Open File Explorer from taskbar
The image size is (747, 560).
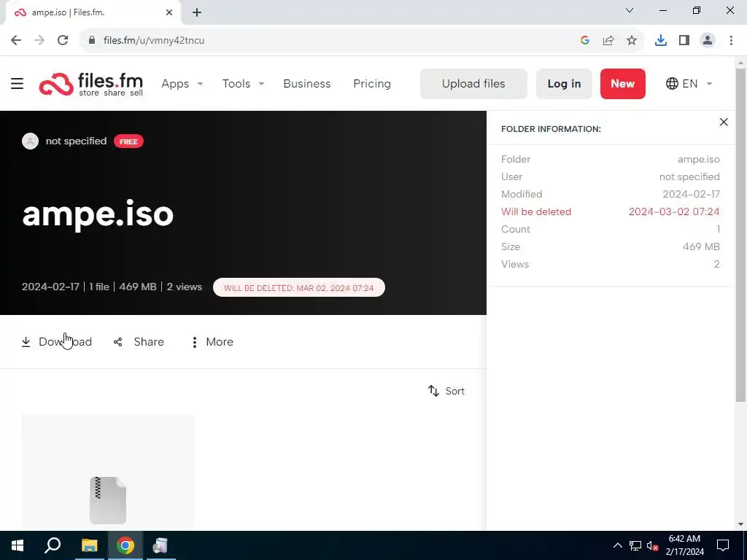[x=89, y=545]
